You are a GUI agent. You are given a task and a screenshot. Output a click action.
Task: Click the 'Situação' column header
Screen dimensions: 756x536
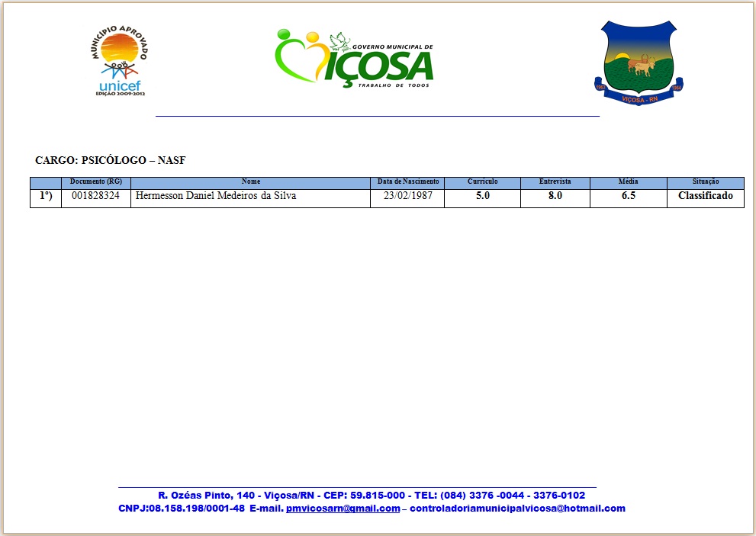click(706, 181)
